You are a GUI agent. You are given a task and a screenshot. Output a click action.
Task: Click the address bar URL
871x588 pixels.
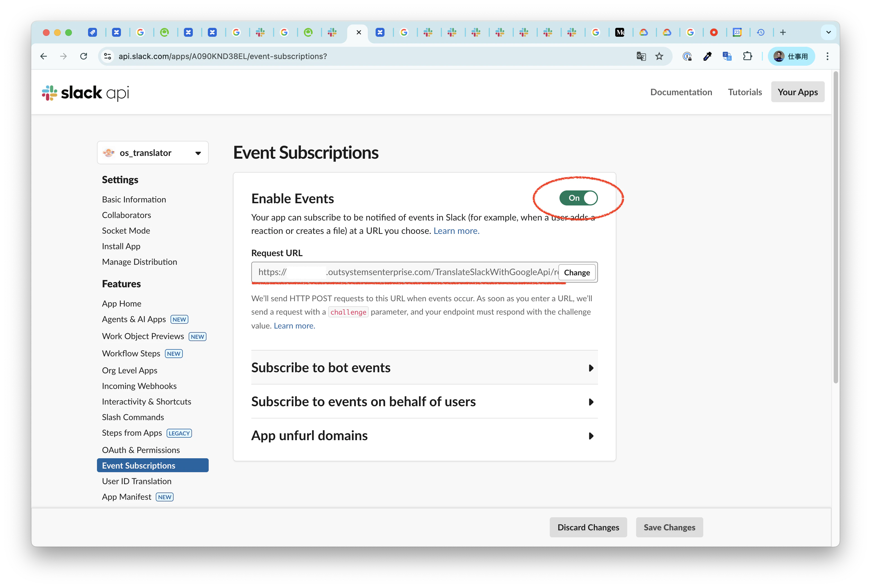click(223, 56)
